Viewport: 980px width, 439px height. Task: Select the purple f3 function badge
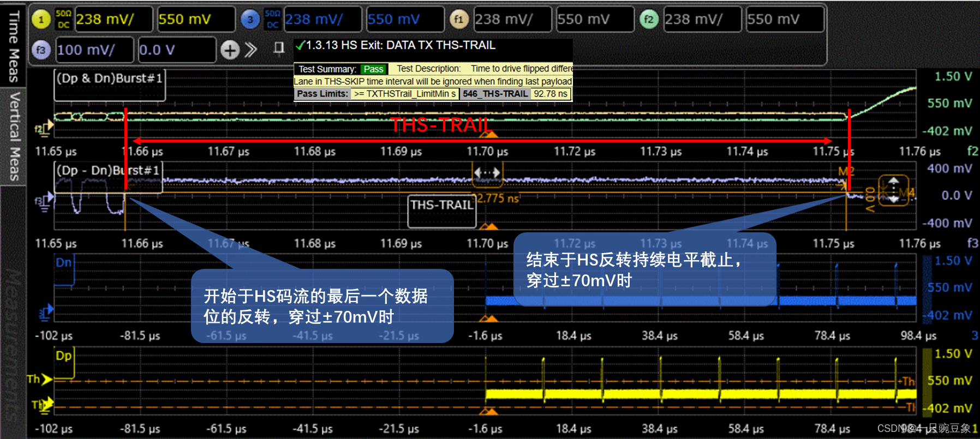(41, 50)
